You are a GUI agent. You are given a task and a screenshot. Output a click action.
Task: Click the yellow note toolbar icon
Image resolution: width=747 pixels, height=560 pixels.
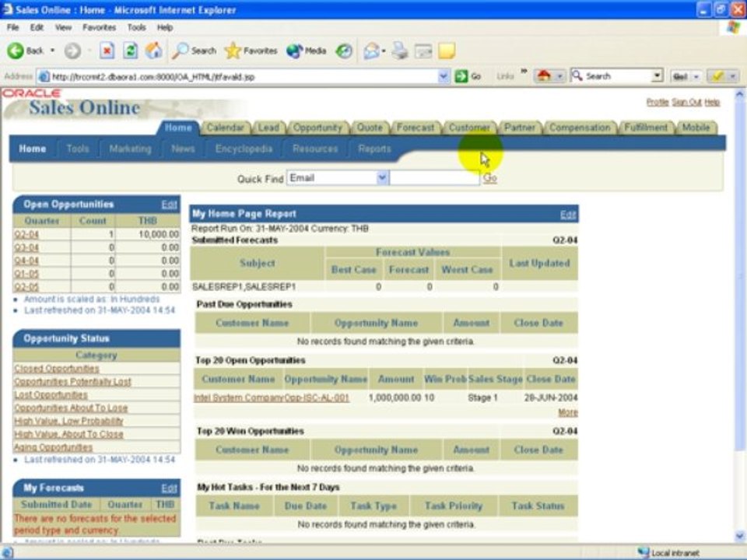click(x=447, y=51)
